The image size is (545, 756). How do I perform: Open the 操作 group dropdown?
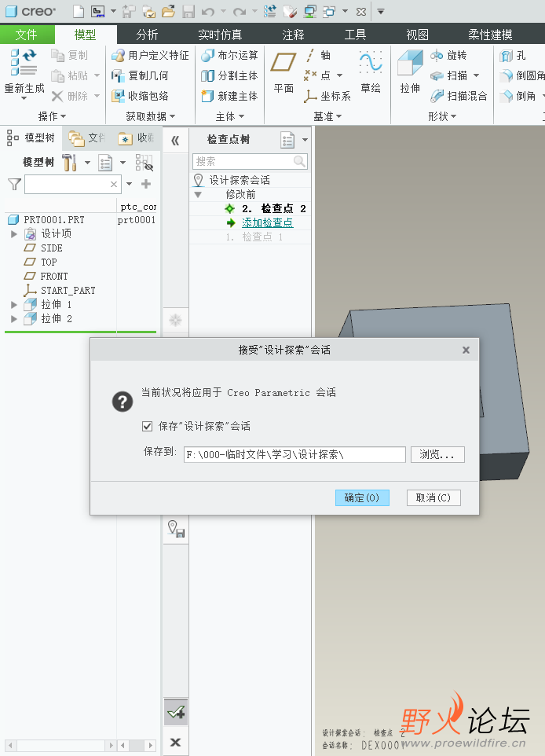click(x=52, y=116)
